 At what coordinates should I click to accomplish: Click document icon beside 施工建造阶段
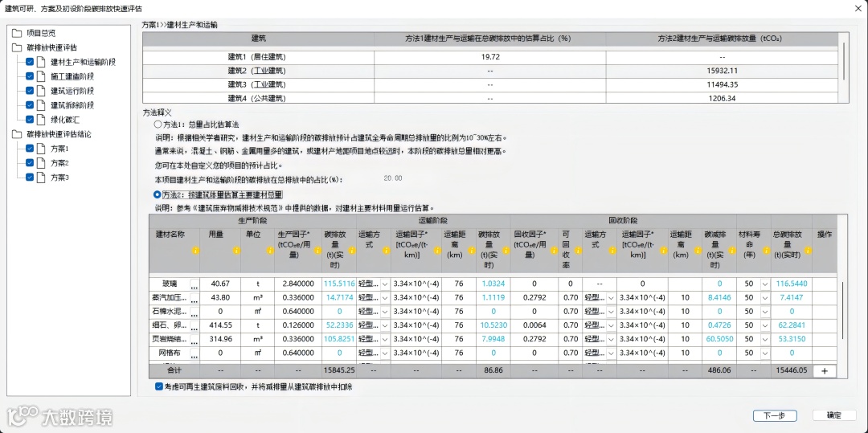point(41,76)
